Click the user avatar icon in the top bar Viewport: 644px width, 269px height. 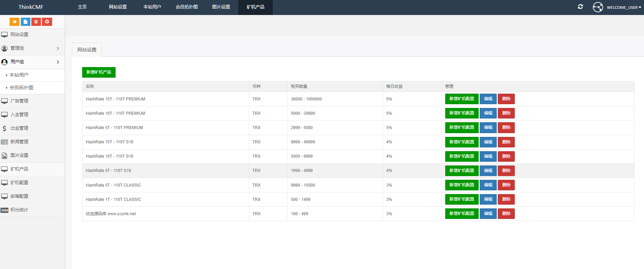tap(598, 7)
